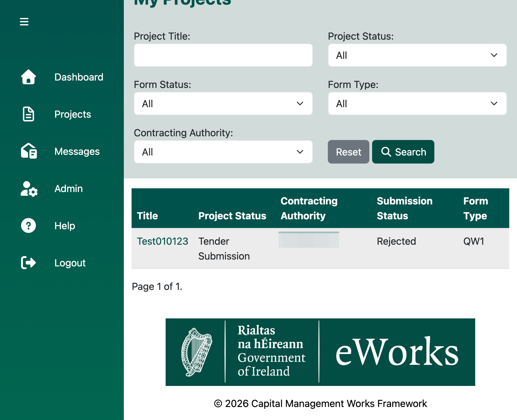Select Admin in the sidebar
The width and height of the screenshot is (517, 420).
tap(68, 188)
